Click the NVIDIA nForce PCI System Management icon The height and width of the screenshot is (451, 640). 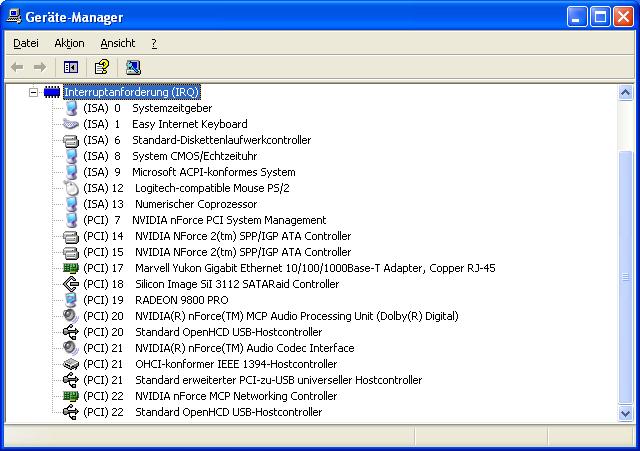tap(71, 220)
